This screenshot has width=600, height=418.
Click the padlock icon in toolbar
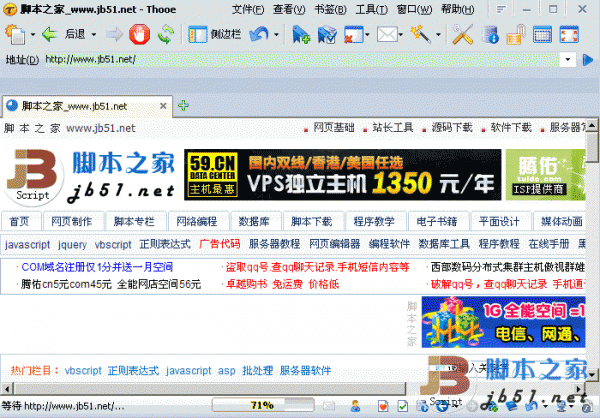click(516, 34)
